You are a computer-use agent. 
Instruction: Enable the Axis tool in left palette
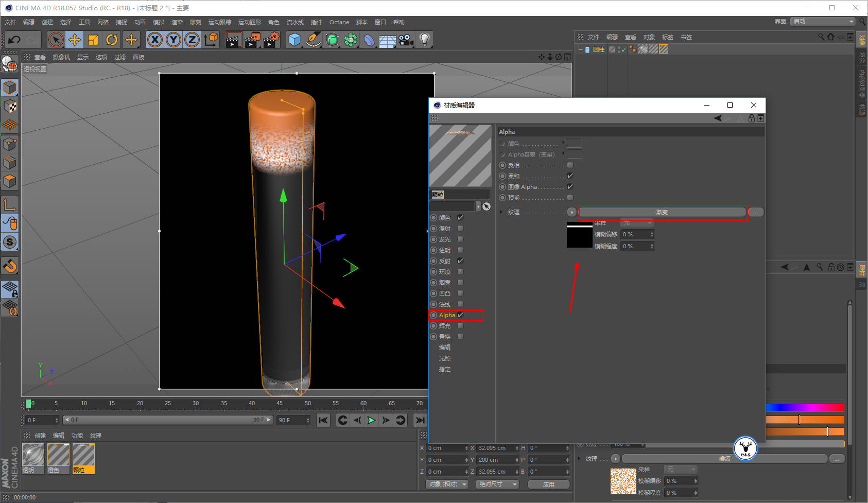click(10, 205)
